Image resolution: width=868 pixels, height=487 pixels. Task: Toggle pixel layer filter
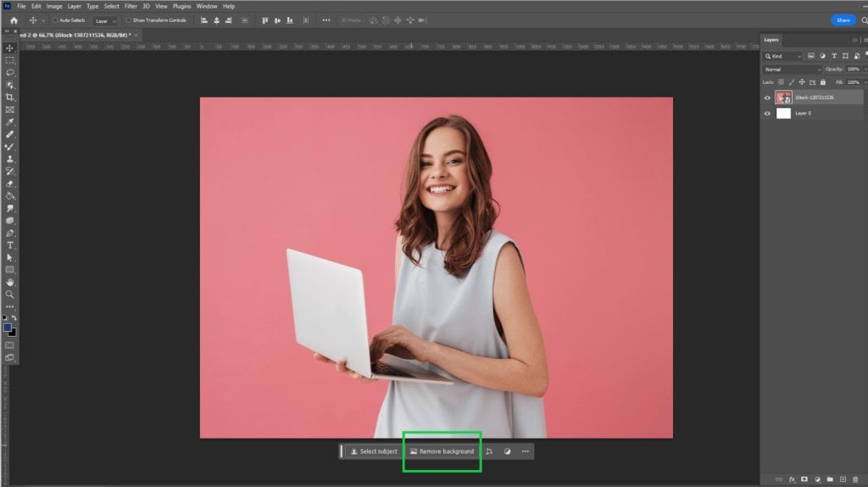tap(811, 56)
